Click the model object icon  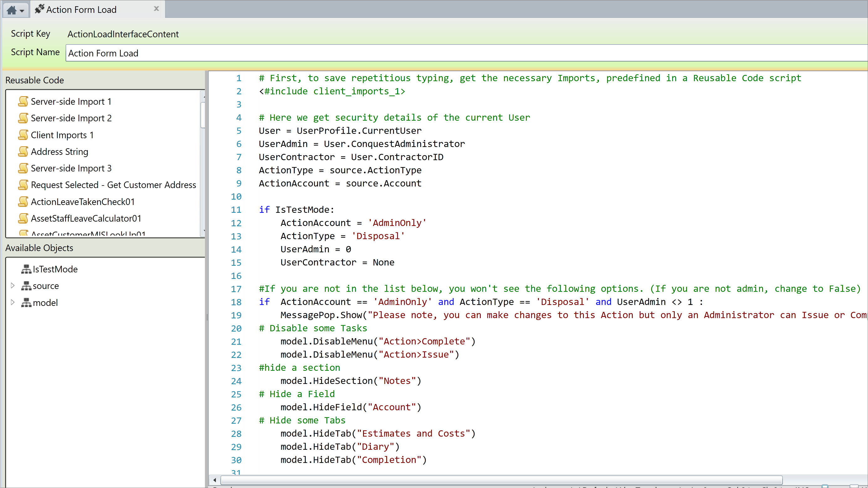click(26, 302)
